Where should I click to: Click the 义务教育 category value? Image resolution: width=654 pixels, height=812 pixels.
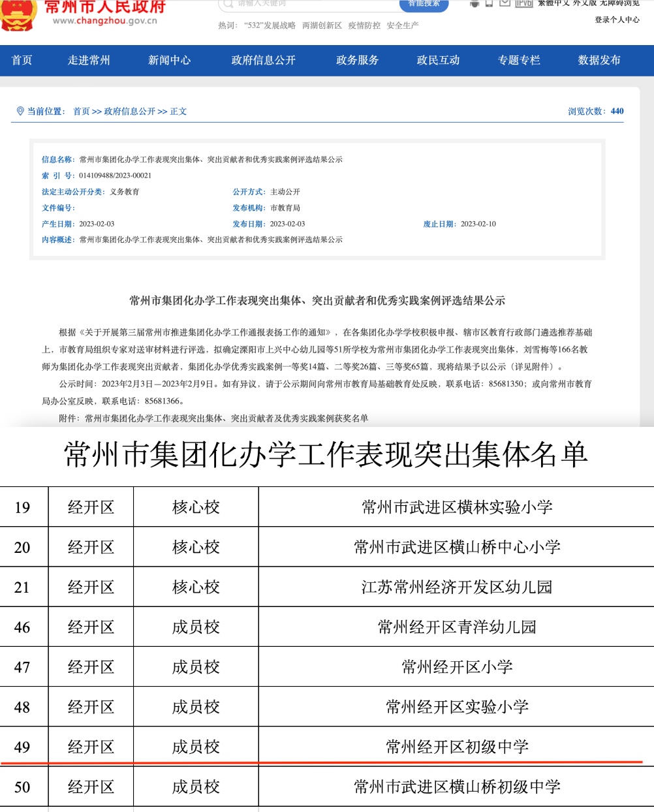[x=125, y=192]
